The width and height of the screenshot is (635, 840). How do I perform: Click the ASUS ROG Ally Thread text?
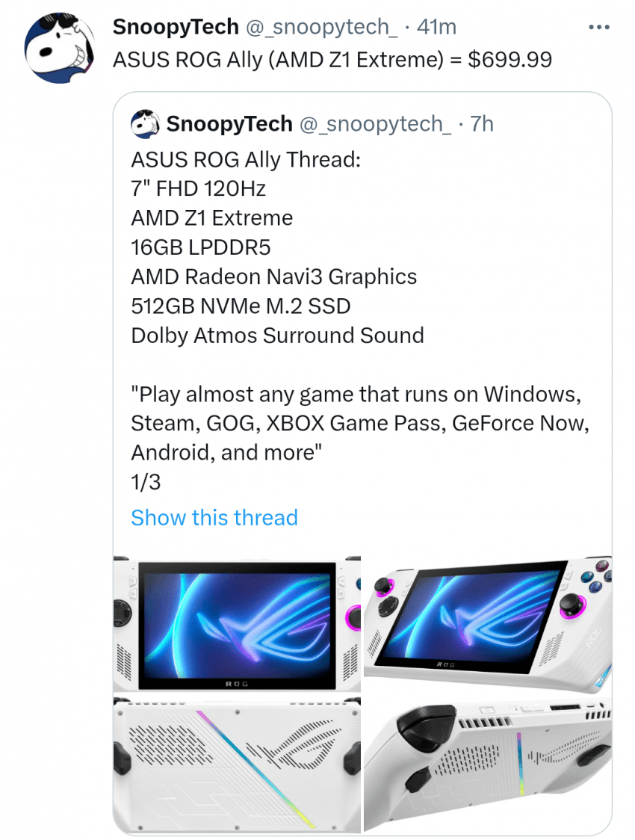(x=228, y=158)
